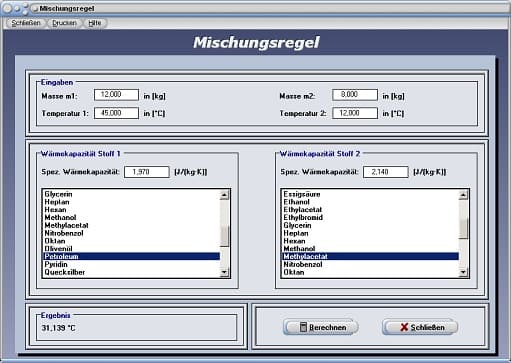Click Stoff 1 list scroll down arrow

(x=224, y=272)
